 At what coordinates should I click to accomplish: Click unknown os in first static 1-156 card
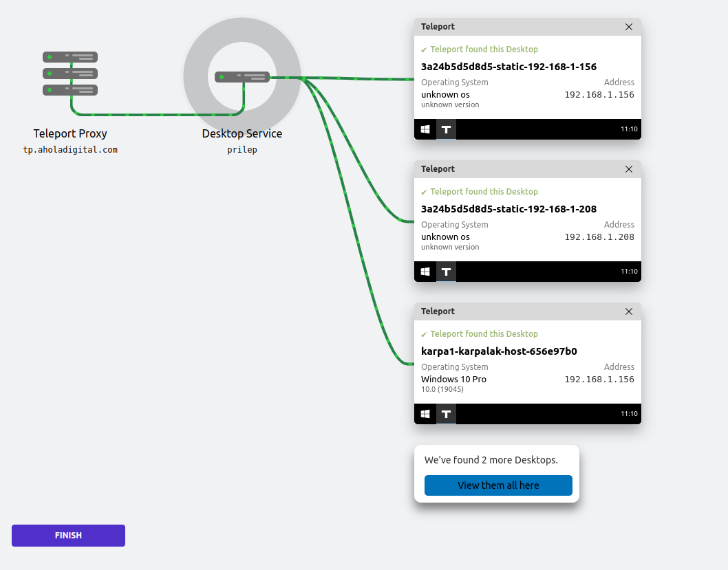pyautogui.click(x=445, y=95)
